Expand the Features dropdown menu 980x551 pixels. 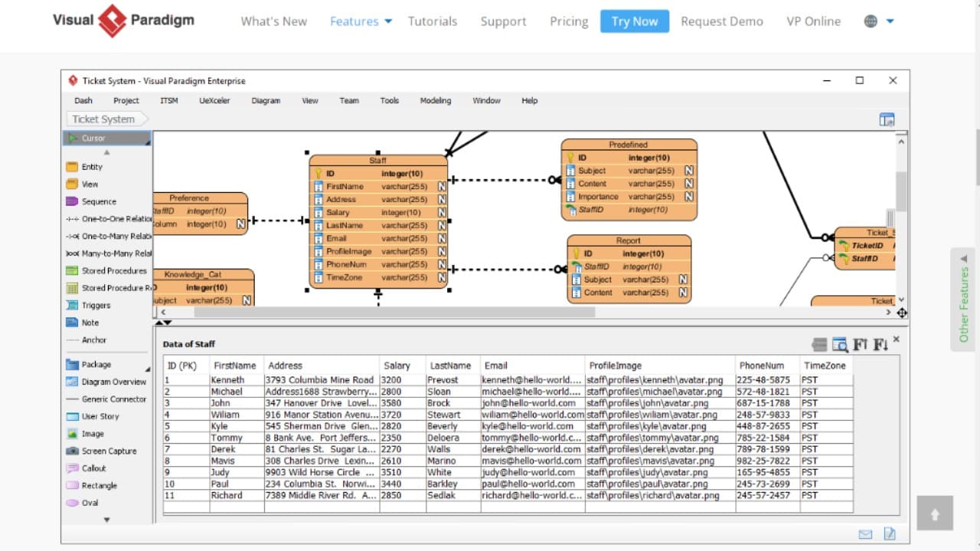tap(361, 21)
